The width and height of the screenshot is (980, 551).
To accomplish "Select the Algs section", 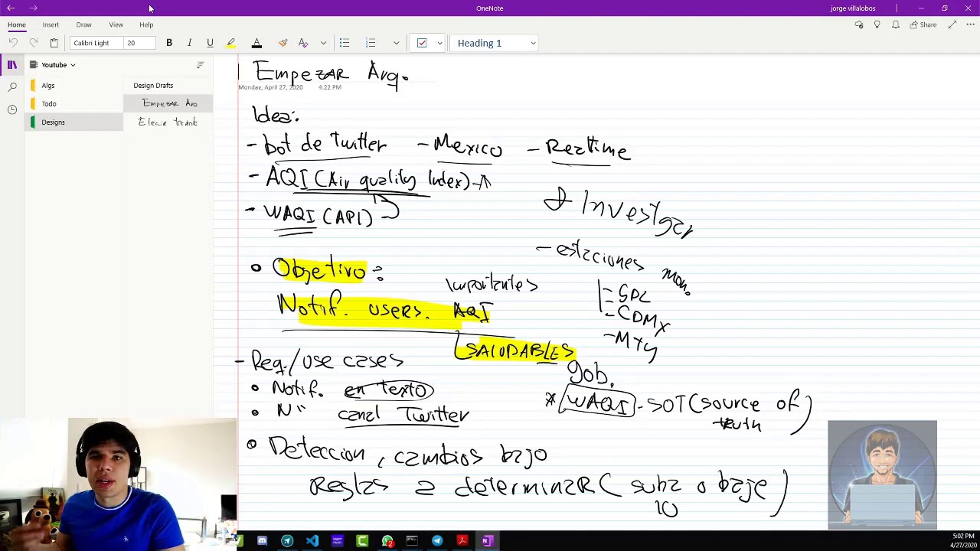I will (x=74, y=86).
